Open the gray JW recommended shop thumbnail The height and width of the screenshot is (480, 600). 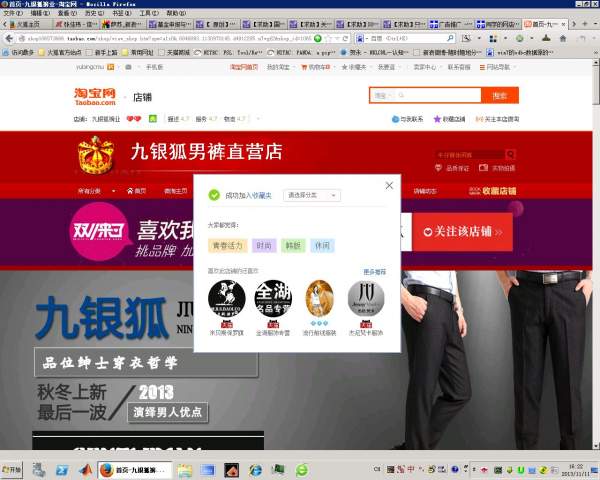click(x=366, y=299)
